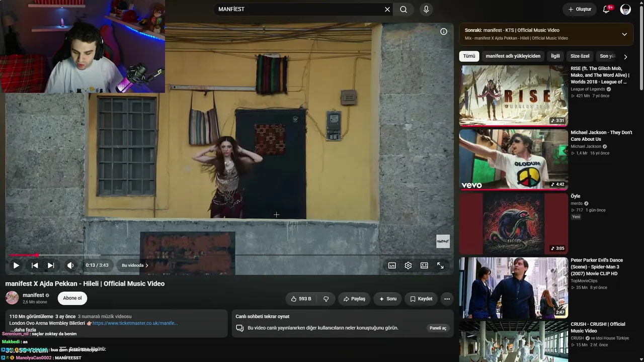The width and height of the screenshot is (644, 362).
Task: Click the '0:13 / 3:43' time display
Action: pos(97,265)
